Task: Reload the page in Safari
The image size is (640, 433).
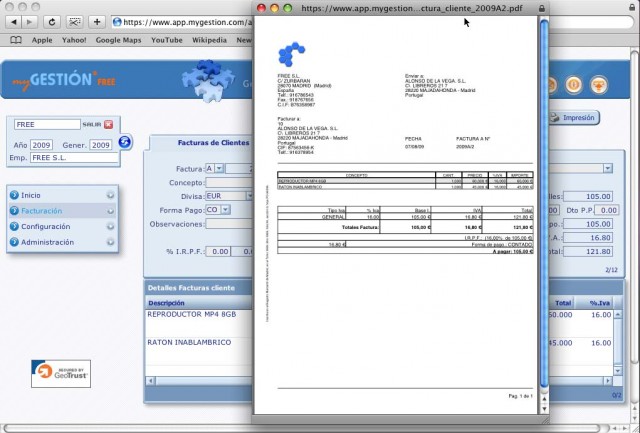Action: (52, 22)
